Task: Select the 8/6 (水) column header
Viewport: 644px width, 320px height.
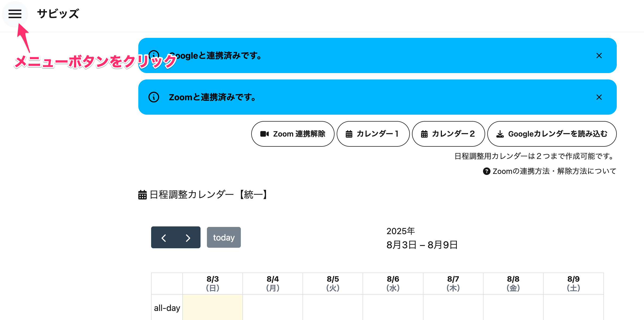Action: click(x=393, y=283)
